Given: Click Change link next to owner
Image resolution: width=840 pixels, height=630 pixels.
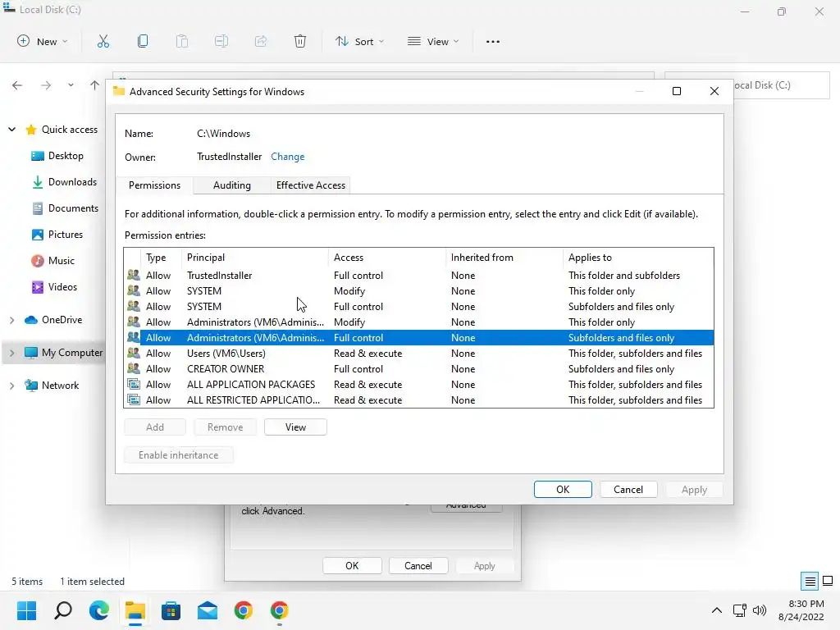Looking at the screenshot, I should pos(288,157).
